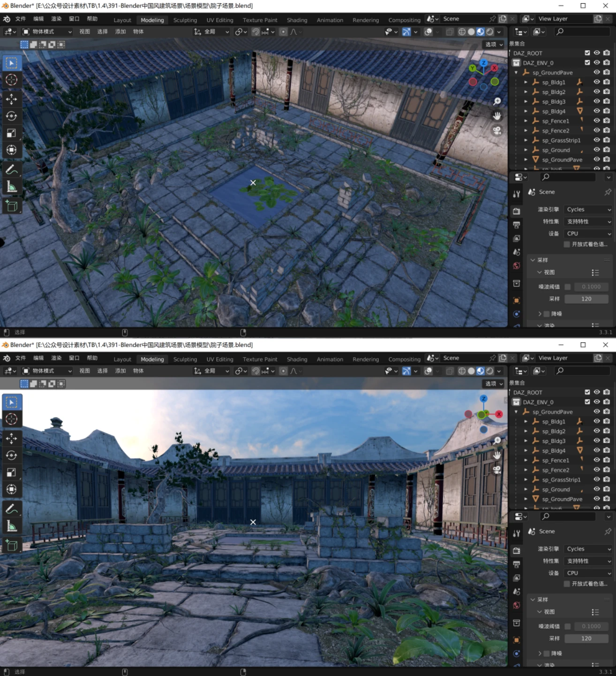This screenshot has width=616, height=676.
Task: Pick the Measure tool in upper window toolbar
Action: click(11, 187)
